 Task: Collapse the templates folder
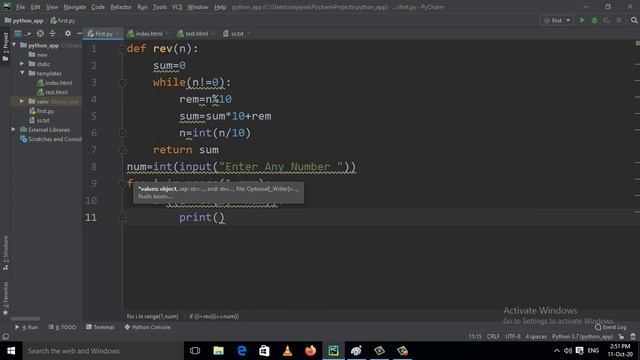pyautogui.click(x=22, y=73)
